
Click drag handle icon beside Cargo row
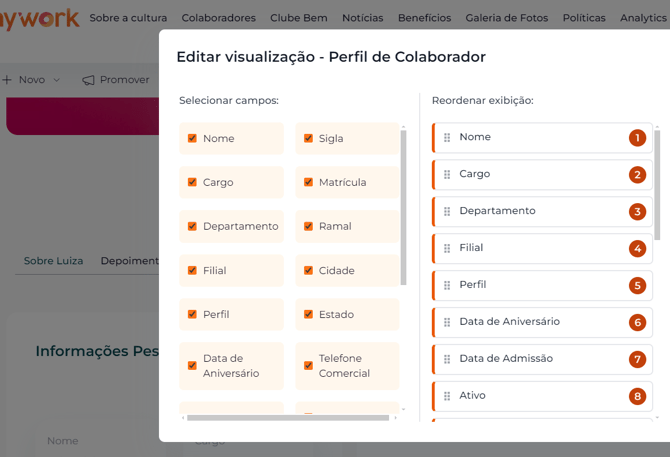tap(447, 175)
